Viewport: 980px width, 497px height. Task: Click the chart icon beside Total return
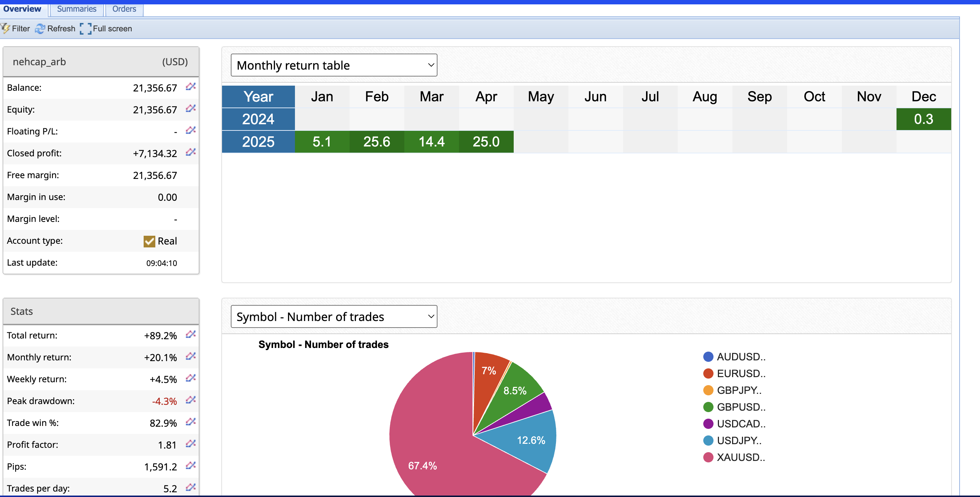(191, 334)
